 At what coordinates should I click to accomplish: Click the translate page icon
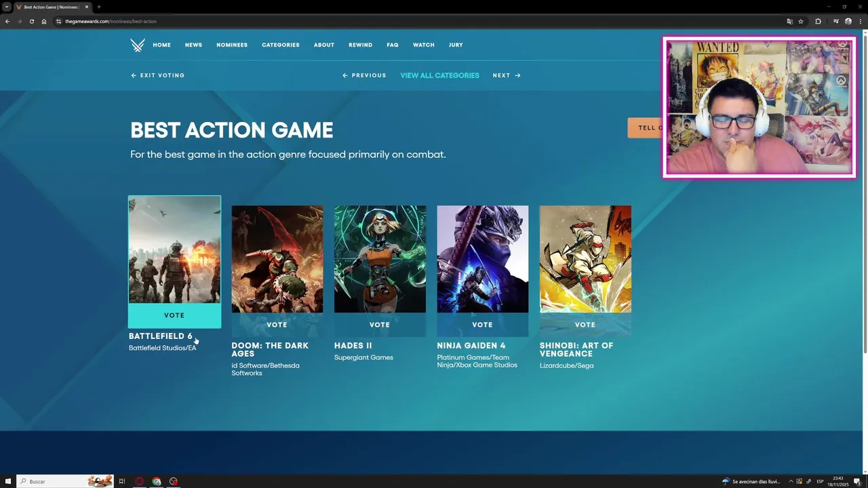789,21
